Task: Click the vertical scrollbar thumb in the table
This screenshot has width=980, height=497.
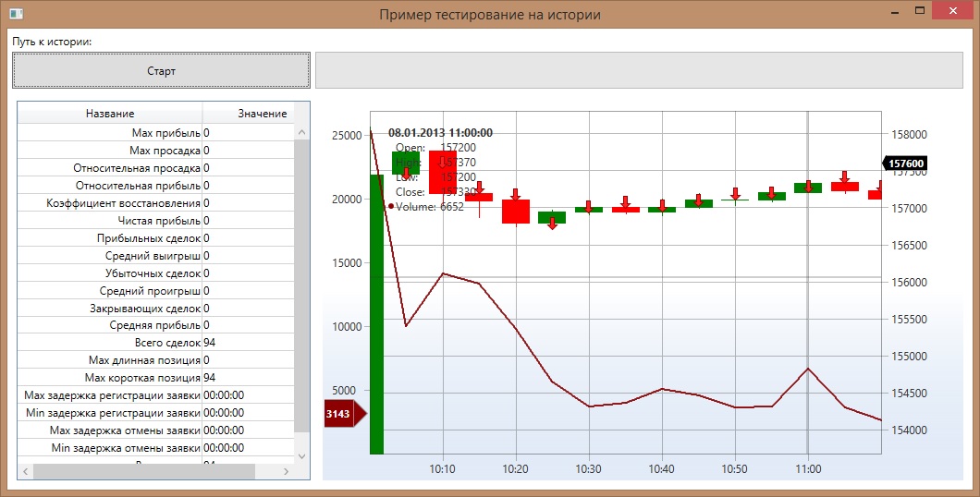Action: tap(301, 277)
